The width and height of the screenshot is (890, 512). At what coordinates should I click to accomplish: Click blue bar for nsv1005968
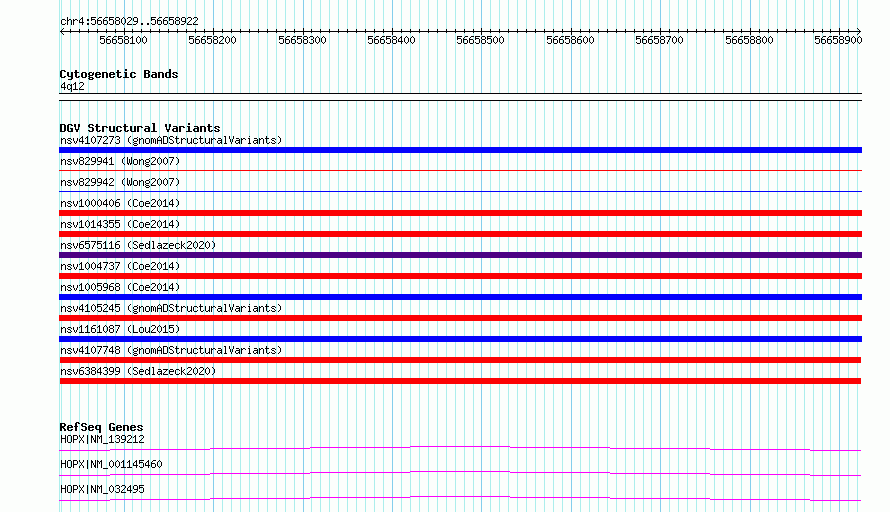460,297
